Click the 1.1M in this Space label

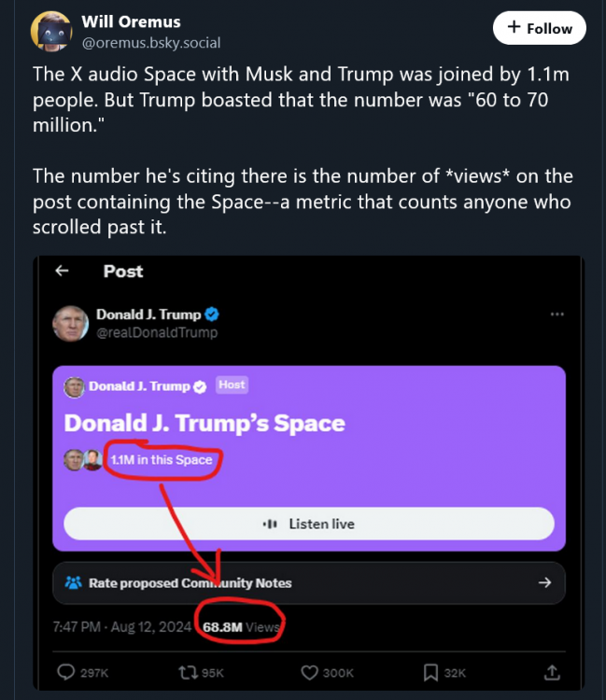coord(161,459)
